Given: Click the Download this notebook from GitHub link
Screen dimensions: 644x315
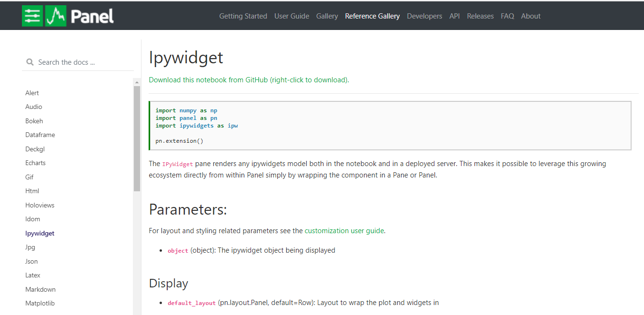Looking at the screenshot, I should 249,80.
